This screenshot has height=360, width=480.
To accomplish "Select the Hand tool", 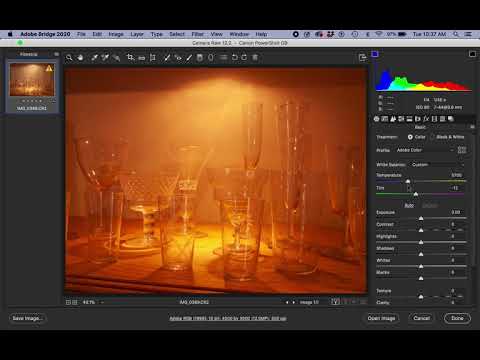I will coord(80,58).
